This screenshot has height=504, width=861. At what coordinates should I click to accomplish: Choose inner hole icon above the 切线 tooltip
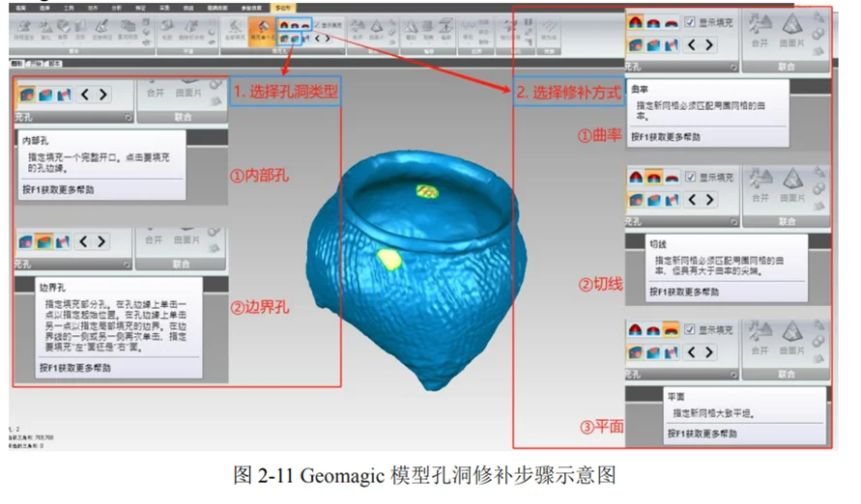click(635, 200)
